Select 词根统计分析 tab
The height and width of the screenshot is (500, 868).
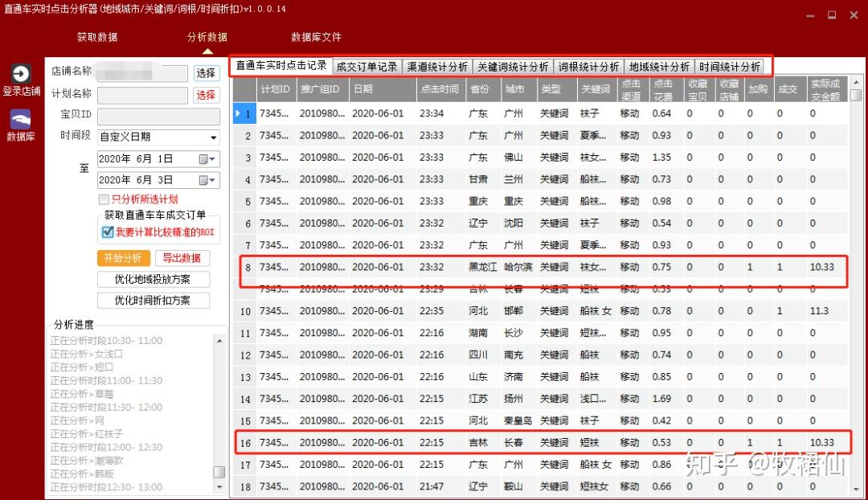(x=588, y=67)
